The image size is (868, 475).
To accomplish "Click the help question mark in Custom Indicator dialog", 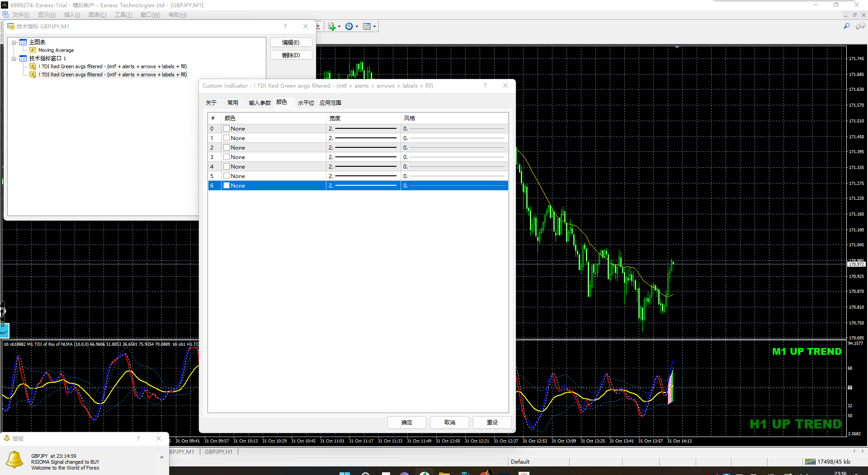I will (x=485, y=85).
